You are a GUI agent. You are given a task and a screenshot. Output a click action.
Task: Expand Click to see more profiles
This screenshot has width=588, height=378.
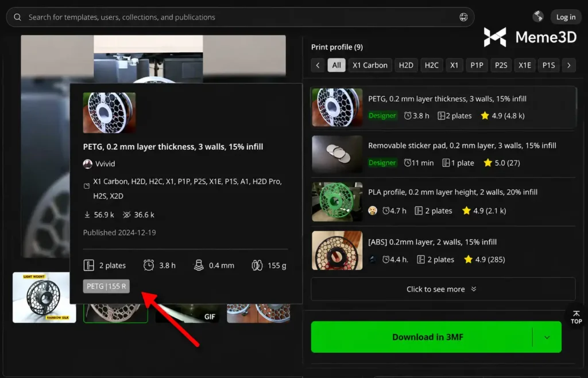click(443, 289)
